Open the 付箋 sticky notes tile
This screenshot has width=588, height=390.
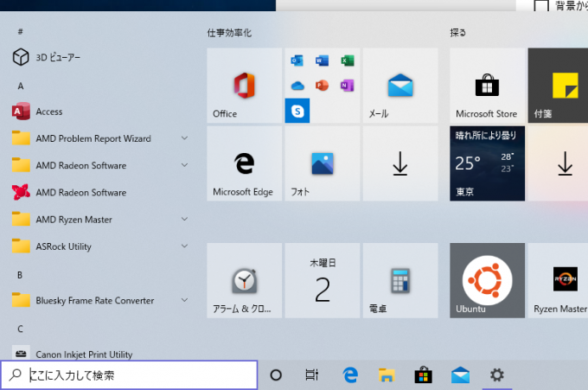[x=558, y=85]
